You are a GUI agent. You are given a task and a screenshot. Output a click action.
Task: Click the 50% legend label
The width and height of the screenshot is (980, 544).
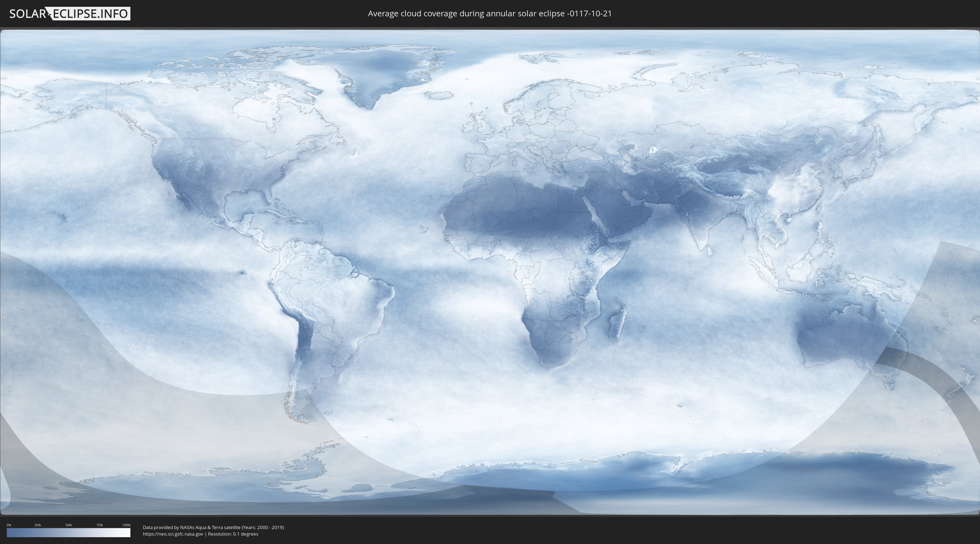[69, 525]
